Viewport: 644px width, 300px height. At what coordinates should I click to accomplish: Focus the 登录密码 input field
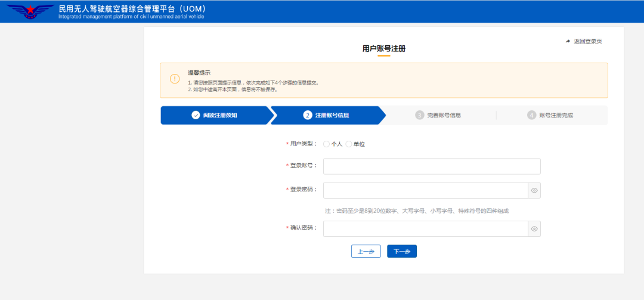pos(426,190)
